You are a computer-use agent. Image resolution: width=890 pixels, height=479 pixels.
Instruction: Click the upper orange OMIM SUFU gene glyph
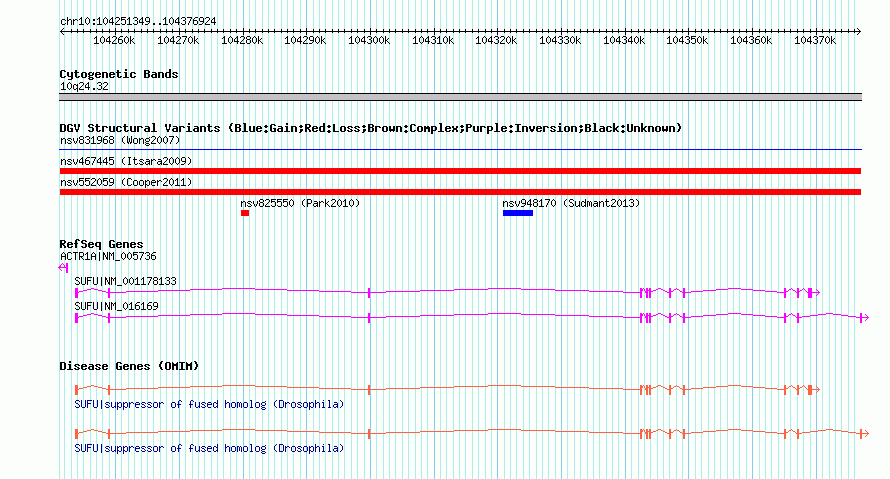[x=447, y=389]
